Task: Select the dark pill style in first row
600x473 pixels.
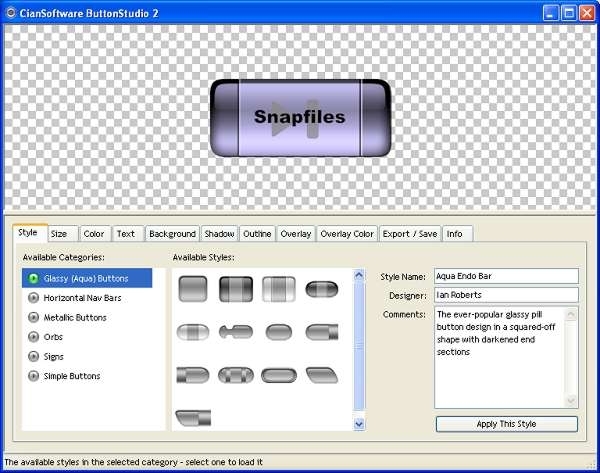Action: [321, 289]
